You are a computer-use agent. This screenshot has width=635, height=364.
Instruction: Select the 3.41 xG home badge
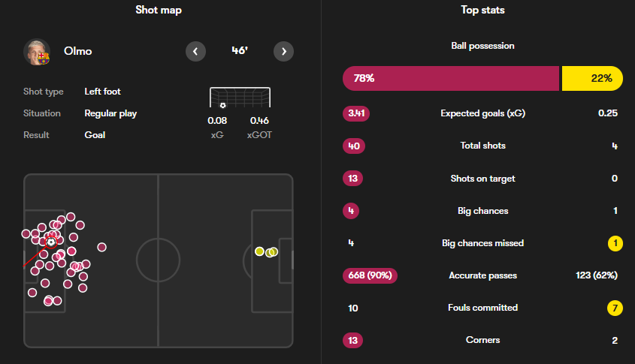356,113
